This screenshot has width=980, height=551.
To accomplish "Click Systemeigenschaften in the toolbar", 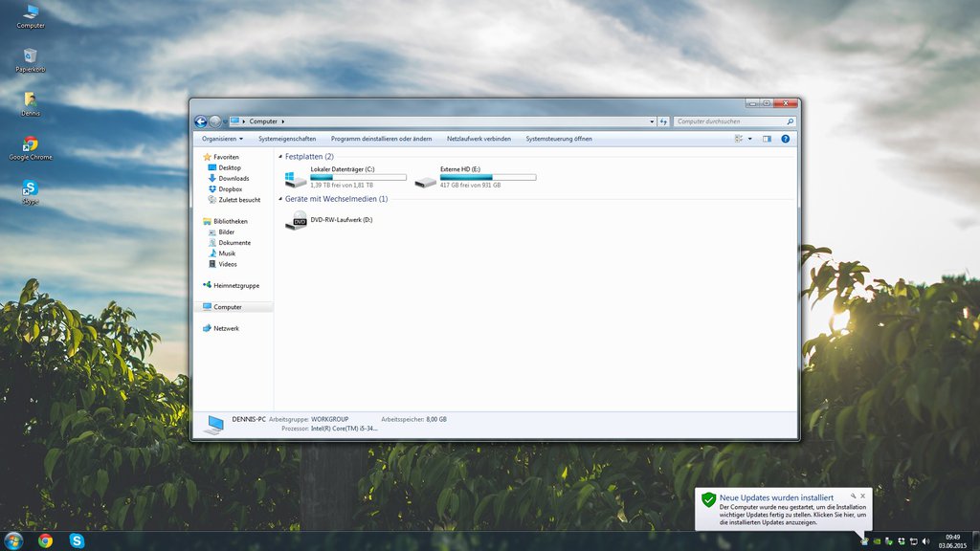I will coord(291,138).
